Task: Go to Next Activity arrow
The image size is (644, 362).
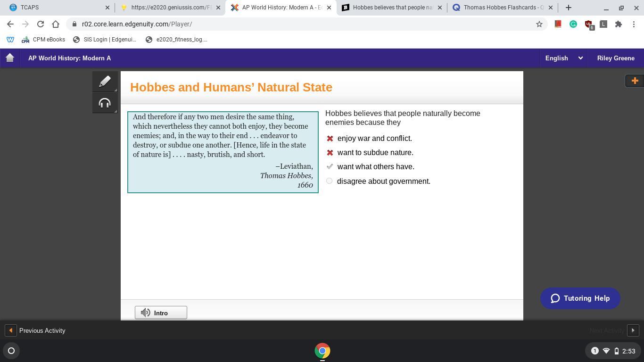Action: coord(633,330)
